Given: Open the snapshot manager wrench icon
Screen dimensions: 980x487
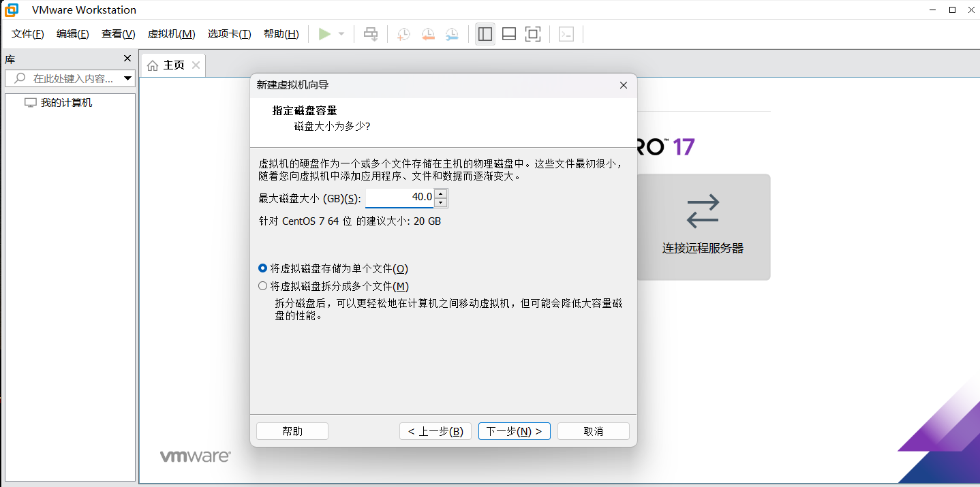Looking at the screenshot, I should 452,34.
